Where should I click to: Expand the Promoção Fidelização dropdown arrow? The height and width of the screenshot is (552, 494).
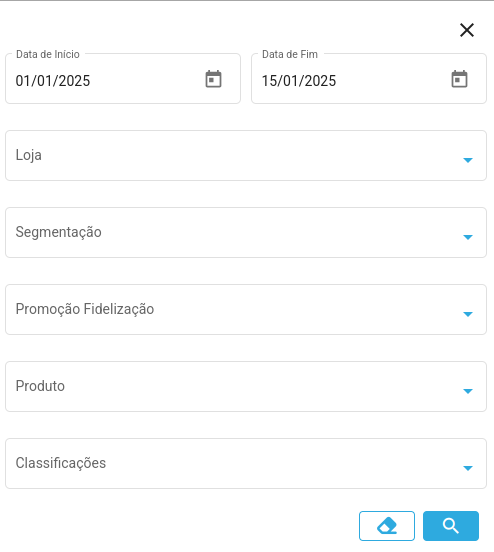[468, 314]
